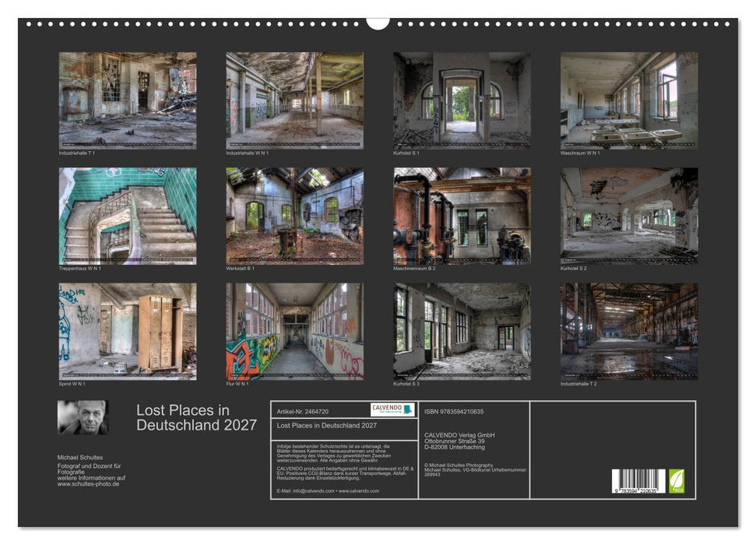The height and width of the screenshot is (545, 756).
Task: Click the large title 'Lost Places in Deutschland 2027'
Action: point(196,417)
